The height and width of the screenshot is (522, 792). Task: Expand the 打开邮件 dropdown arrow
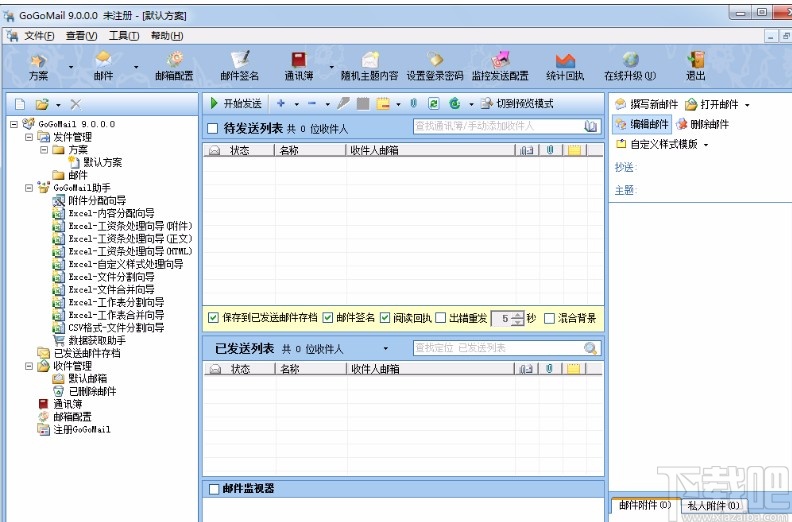(747, 105)
